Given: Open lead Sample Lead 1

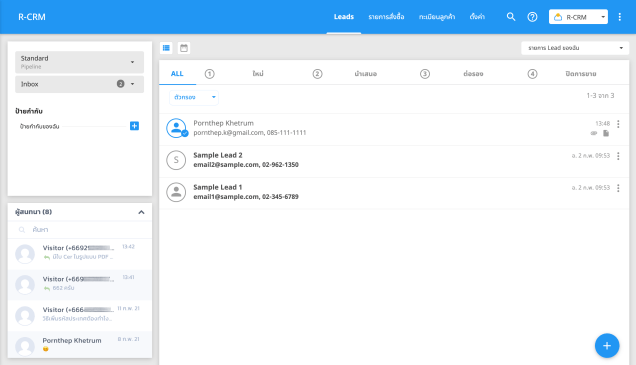Looking at the screenshot, I should (394, 193).
